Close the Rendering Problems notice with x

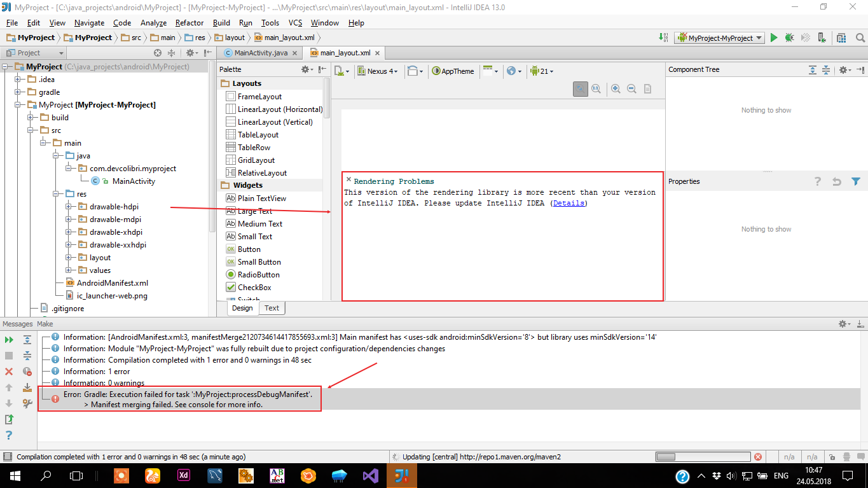348,180
